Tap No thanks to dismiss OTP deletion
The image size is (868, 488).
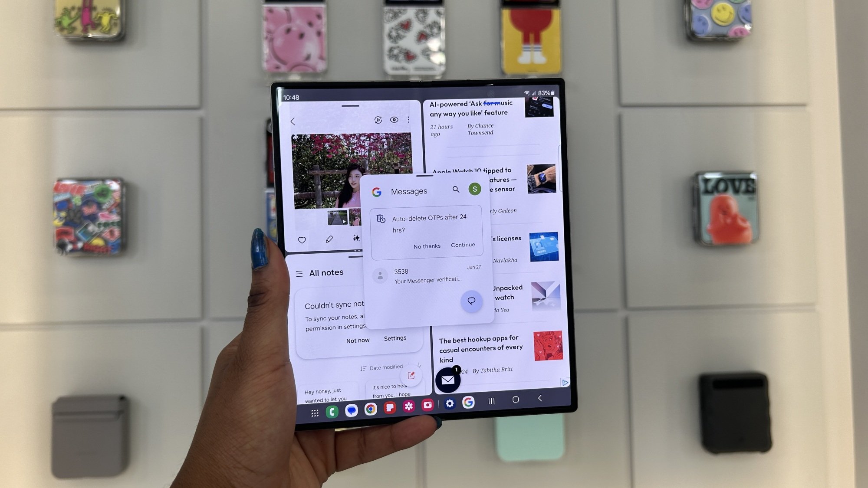point(427,246)
